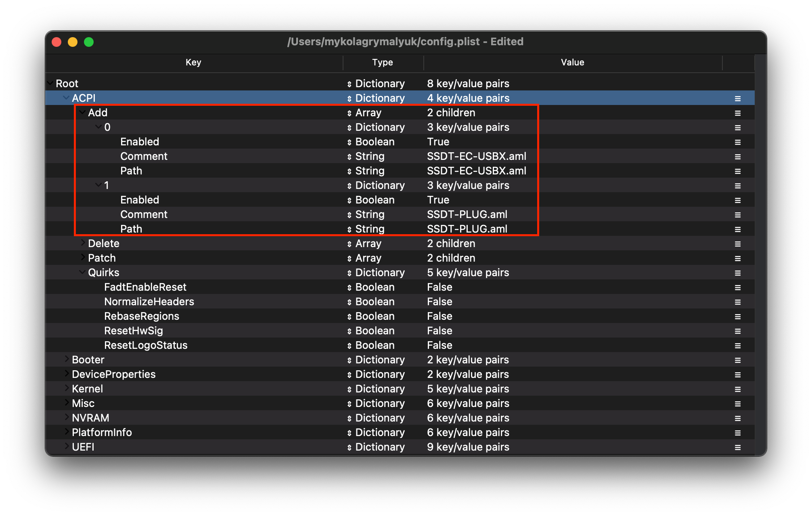This screenshot has width=812, height=516.
Task: Toggle the ResetLogoStatus False value
Action: coord(439,346)
